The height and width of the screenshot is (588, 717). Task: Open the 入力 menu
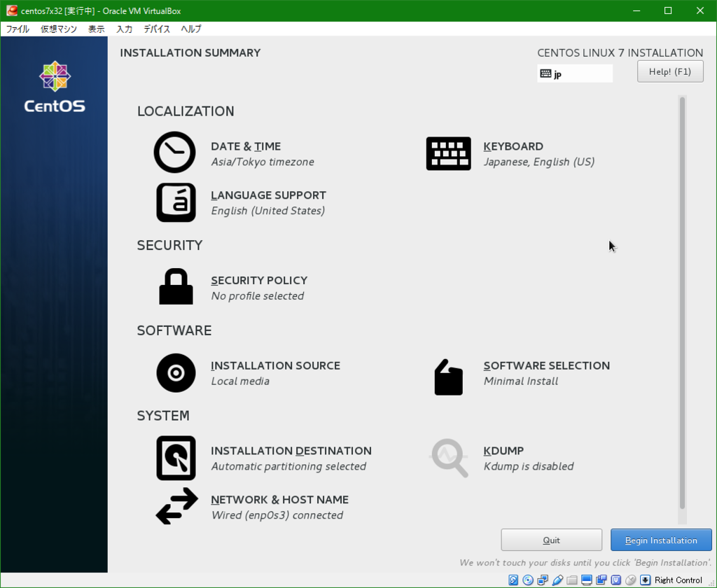124,29
